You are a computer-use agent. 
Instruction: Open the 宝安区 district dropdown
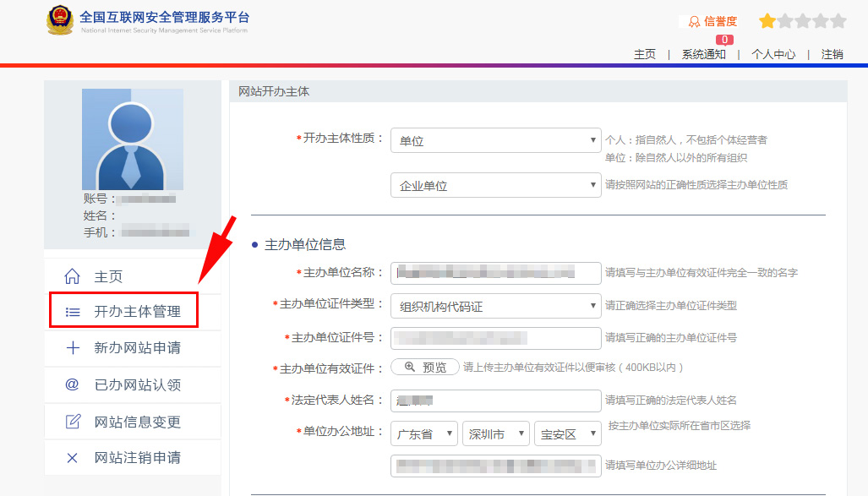(x=567, y=433)
